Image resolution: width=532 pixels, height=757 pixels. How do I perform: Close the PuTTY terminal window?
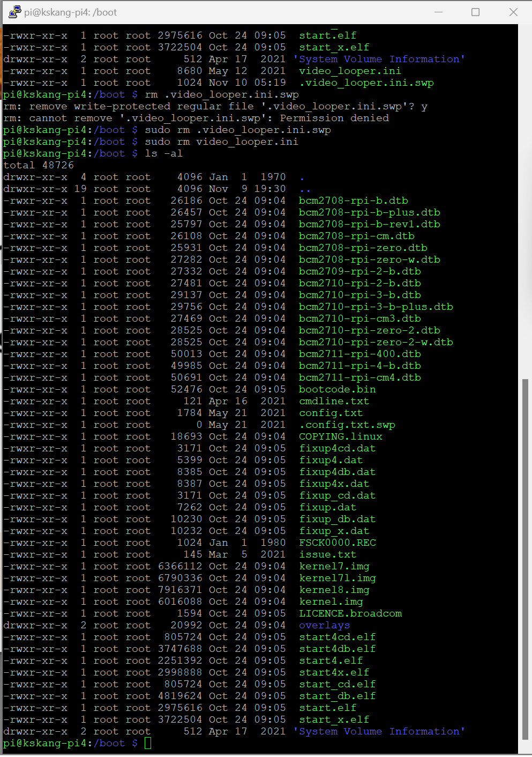point(513,12)
